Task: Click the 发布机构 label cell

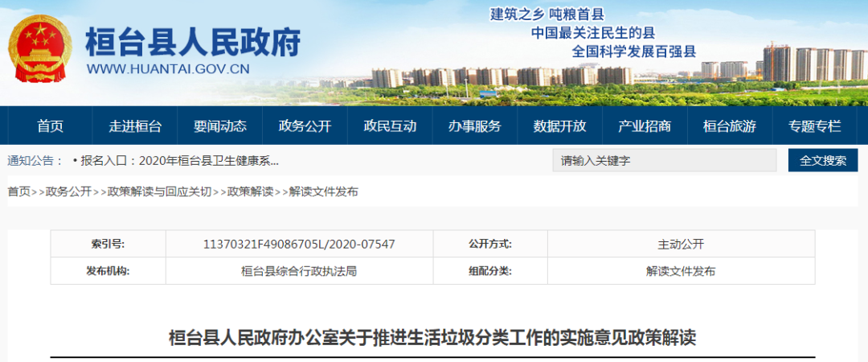Action: point(108,272)
